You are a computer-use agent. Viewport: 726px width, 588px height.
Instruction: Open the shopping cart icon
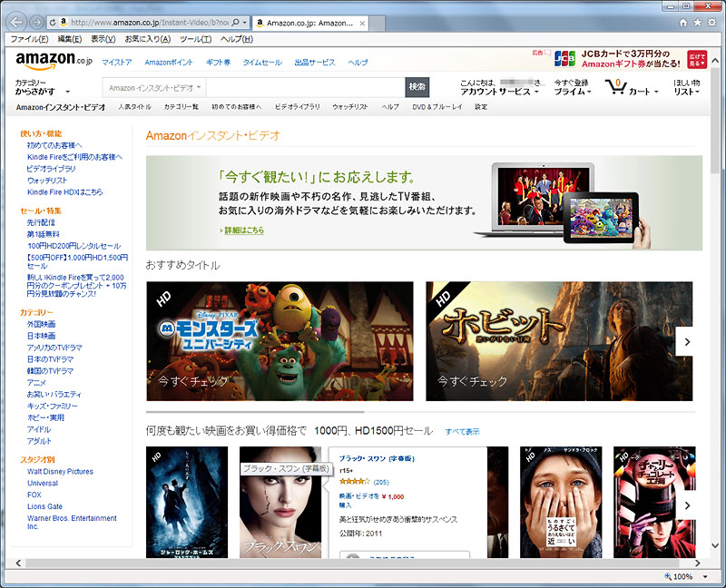tap(616, 87)
